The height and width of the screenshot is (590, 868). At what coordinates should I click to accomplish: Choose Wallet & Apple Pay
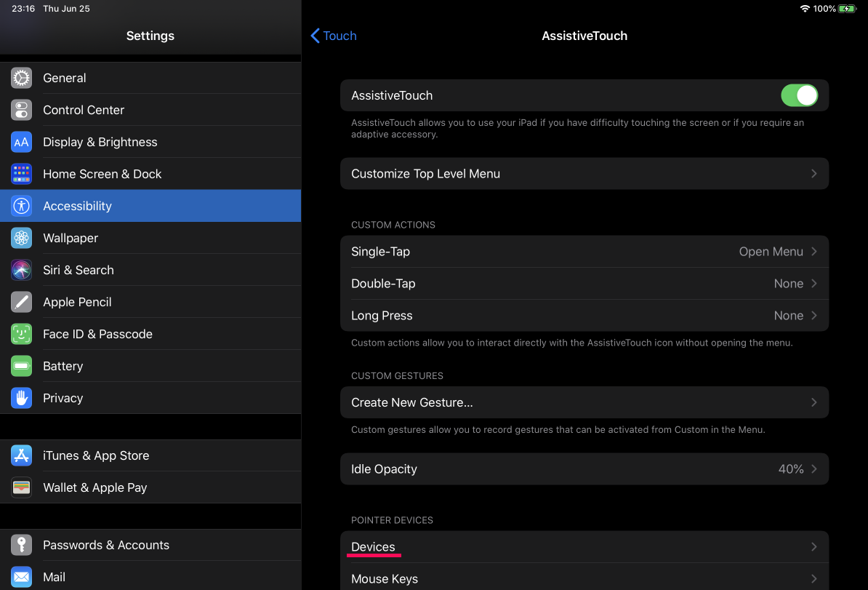coord(150,487)
